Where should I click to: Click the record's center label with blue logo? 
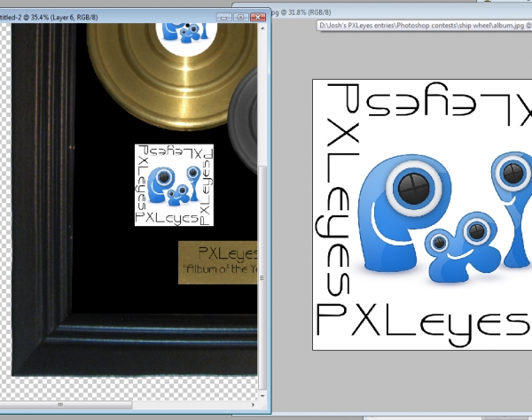tap(186, 38)
